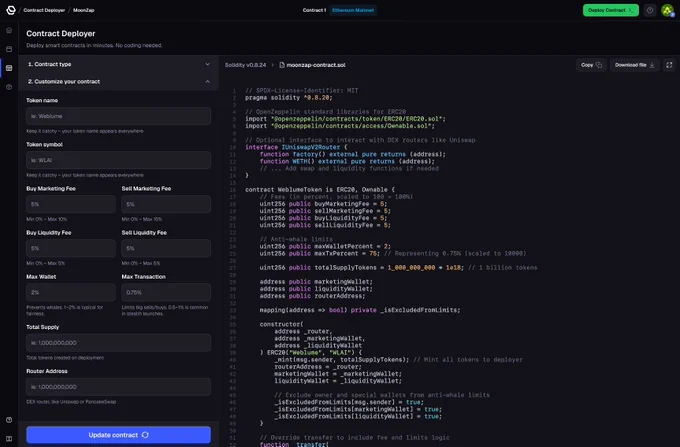Click the Ethereum Mainnet network badge
This screenshot has height=447, width=680.
coord(353,10)
